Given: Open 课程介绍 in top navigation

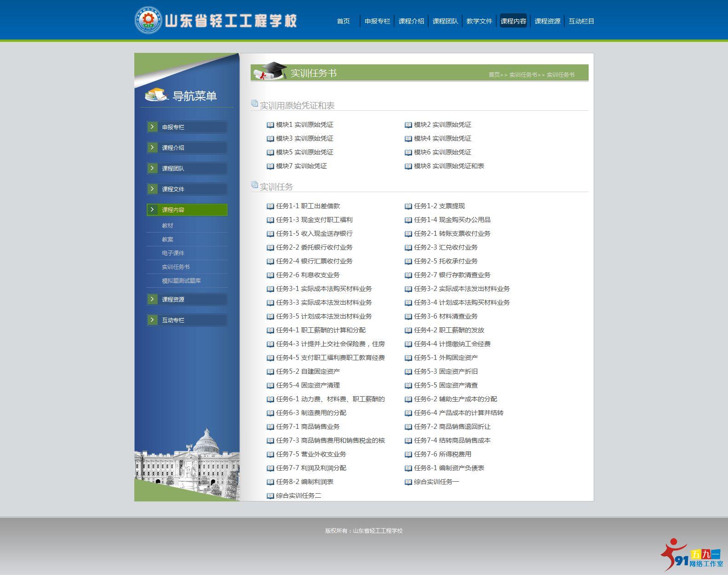Looking at the screenshot, I should [x=411, y=21].
